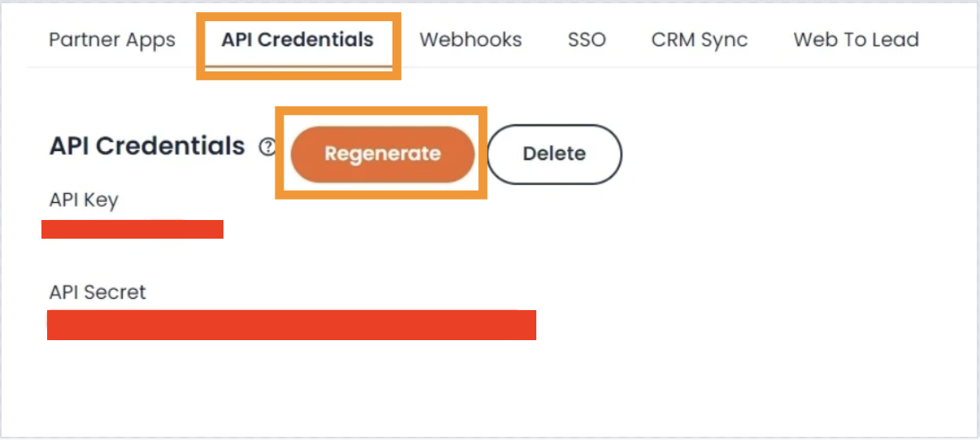Switch to the Partner Apps tab
The image size is (980, 440).
[x=112, y=40]
